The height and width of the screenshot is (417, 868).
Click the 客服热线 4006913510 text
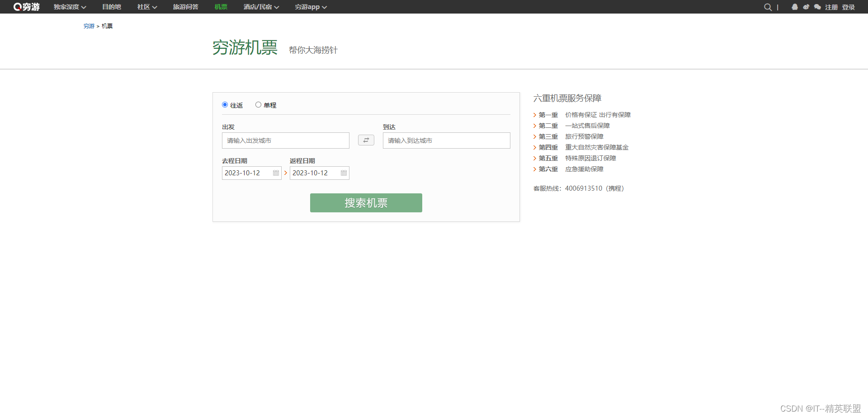(x=579, y=188)
